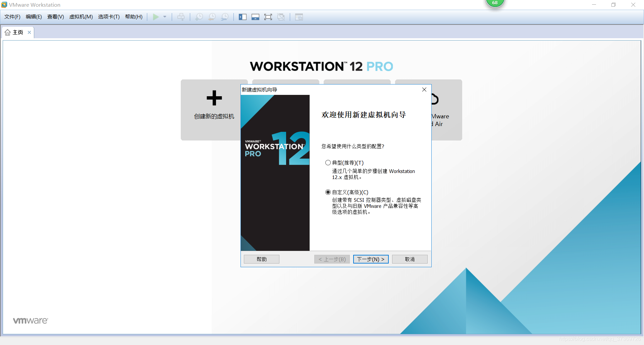Screen dimensions: 644x345
Task: Open the 编辑(E) menu
Action: pos(34,17)
